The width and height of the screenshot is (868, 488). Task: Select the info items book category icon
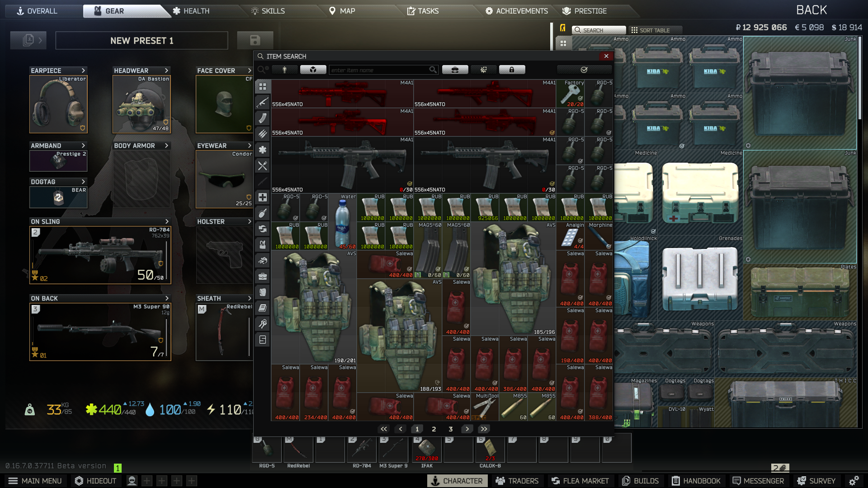pos(262,308)
